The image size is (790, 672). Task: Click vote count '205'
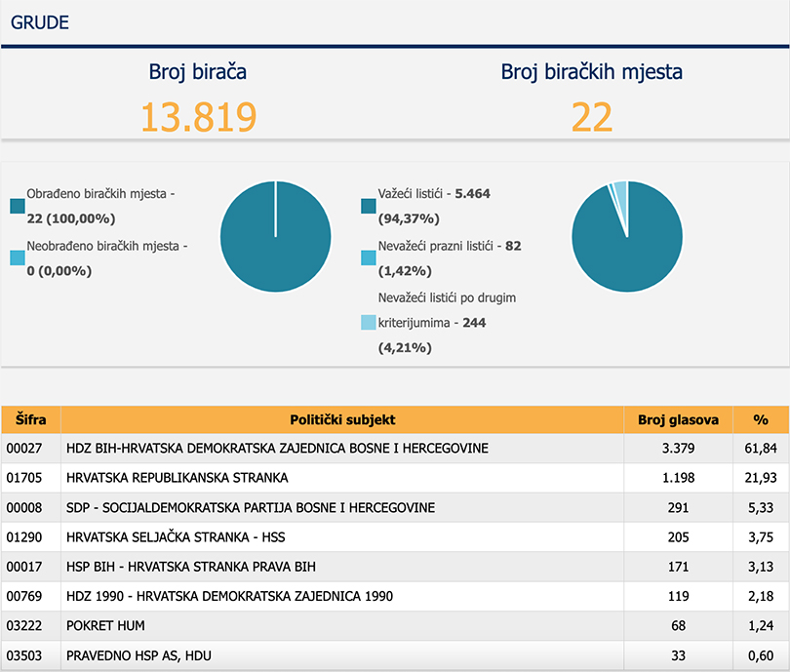pyautogui.click(x=678, y=537)
